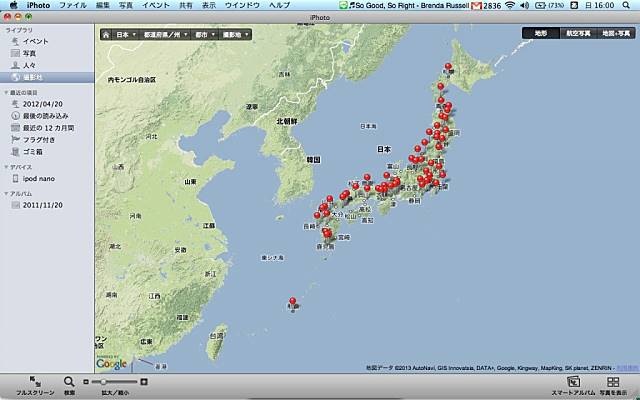This screenshot has width=640, height=400.
Task: Click the 検索 magnifier button
Action: coord(69,386)
